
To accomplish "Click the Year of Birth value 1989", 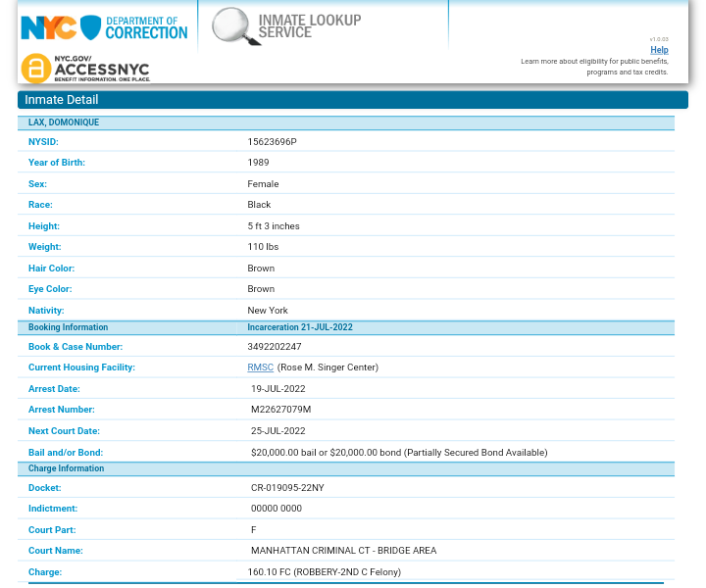I will pyautogui.click(x=258, y=163).
